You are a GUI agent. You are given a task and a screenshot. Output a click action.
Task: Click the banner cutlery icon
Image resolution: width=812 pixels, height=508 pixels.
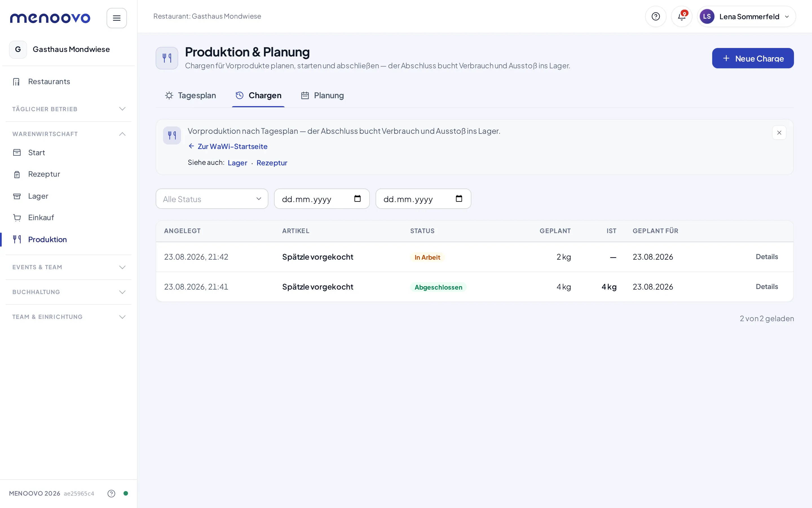point(172,135)
